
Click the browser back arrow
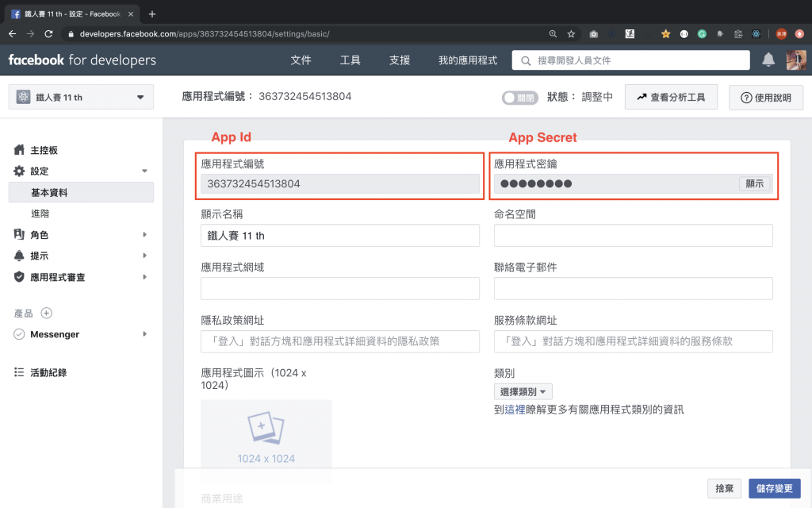point(13,33)
